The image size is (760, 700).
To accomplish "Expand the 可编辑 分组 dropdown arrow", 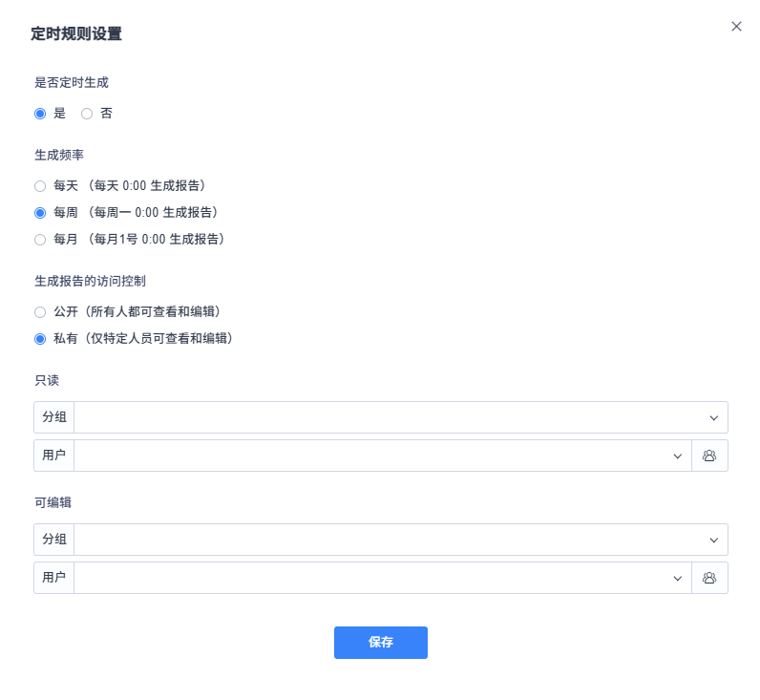I will tap(713, 540).
